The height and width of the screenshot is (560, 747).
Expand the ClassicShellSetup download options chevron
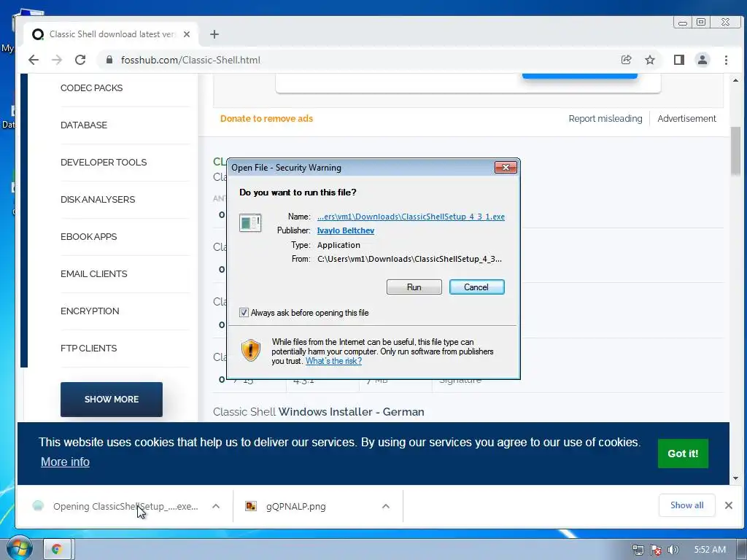[216, 506]
